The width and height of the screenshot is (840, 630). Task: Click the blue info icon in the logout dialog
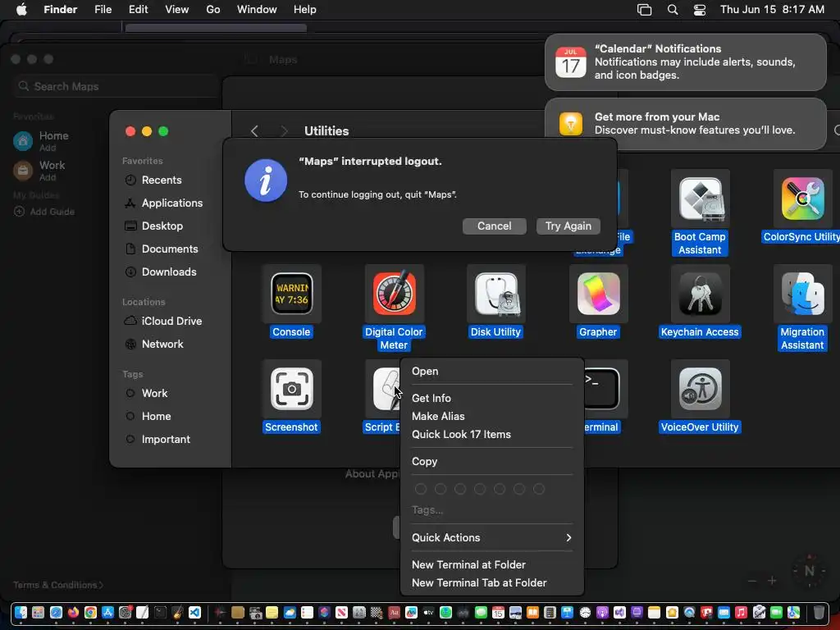point(266,180)
